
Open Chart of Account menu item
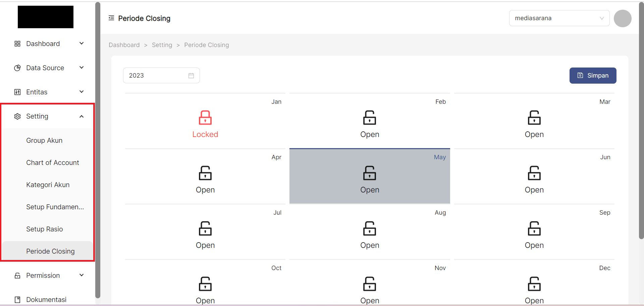click(53, 163)
